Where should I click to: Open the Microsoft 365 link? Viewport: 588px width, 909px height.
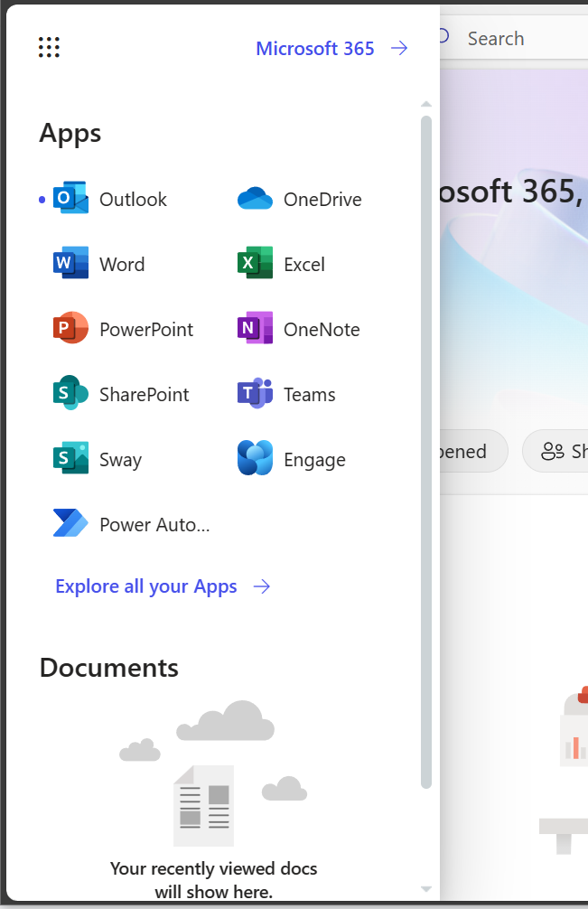(315, 48)
